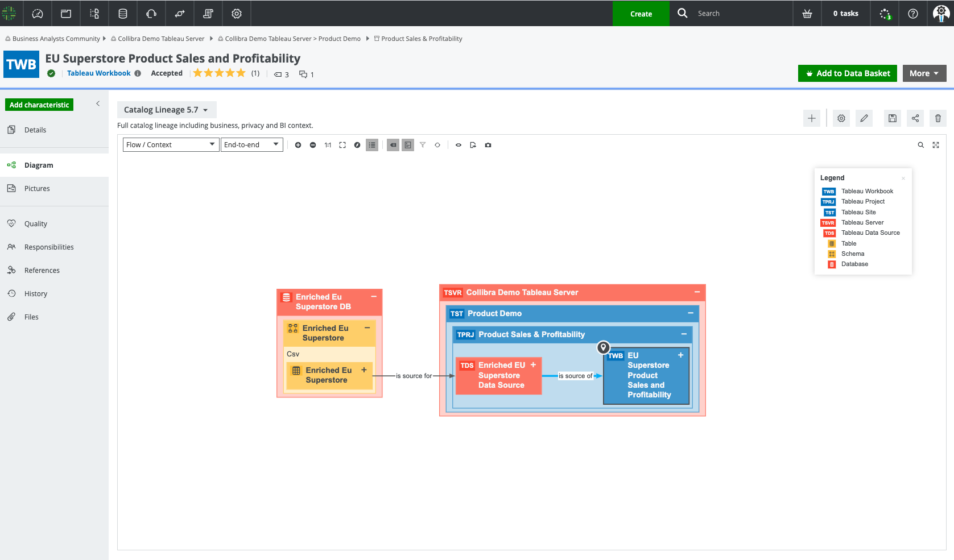The height and width of the screenshot is (560, 954).
Task: Refresh the diagram layout
Action: coord(437,145)
